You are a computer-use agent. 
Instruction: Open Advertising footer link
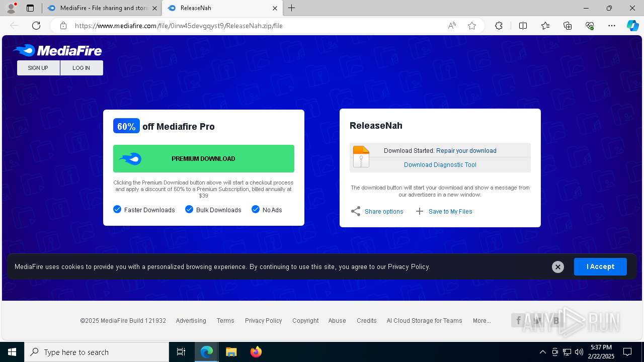pyautogui.click(x=191, y=321)
